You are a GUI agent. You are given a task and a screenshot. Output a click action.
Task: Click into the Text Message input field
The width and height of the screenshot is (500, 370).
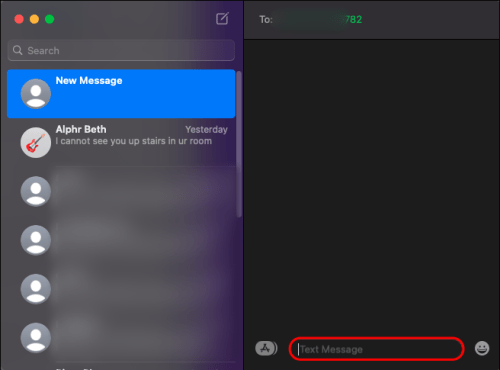click(376, 349)
